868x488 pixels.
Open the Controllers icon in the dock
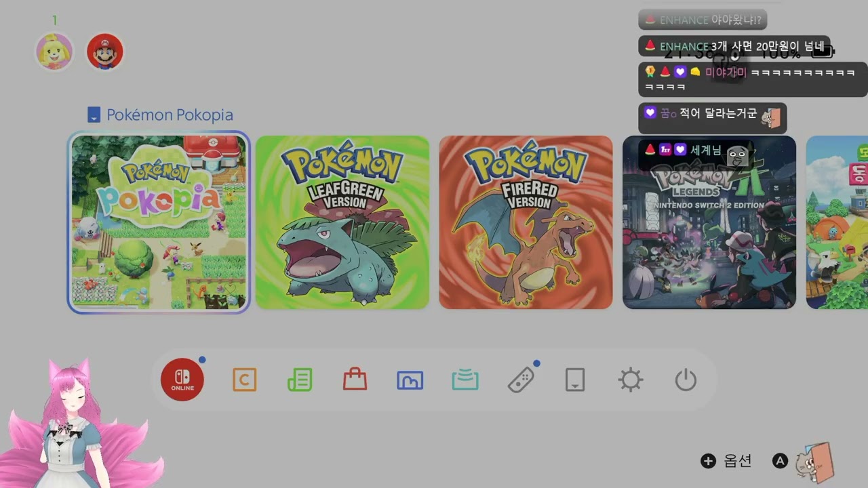tap(521, 380)
